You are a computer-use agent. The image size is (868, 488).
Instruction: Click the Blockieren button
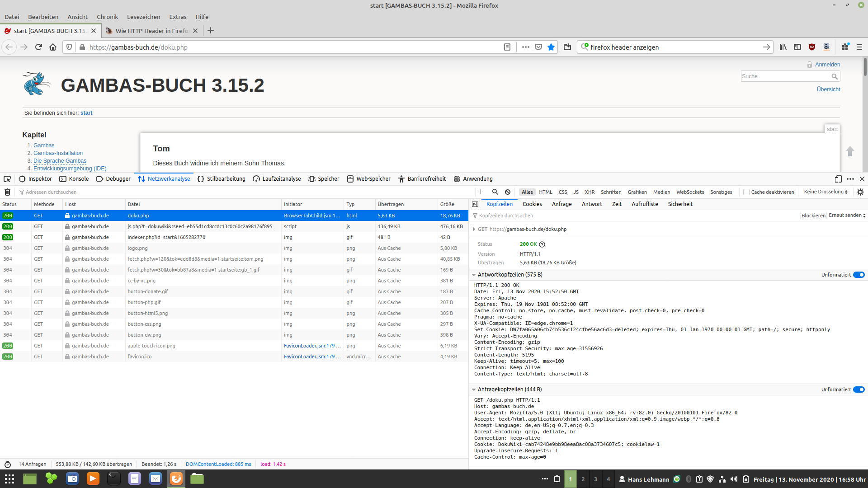(x=813, y=216)
